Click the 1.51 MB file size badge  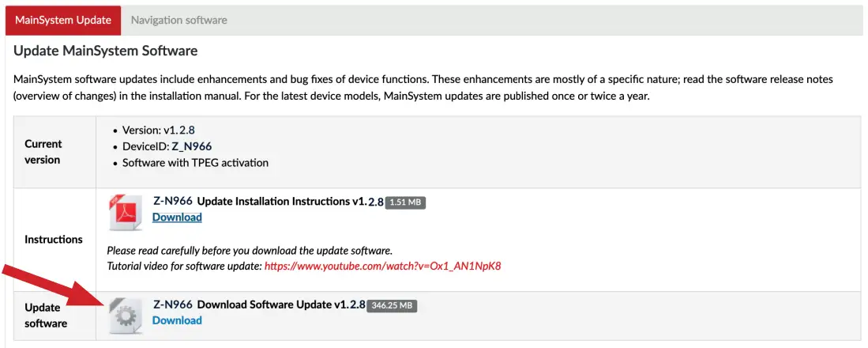pos(407,202)
